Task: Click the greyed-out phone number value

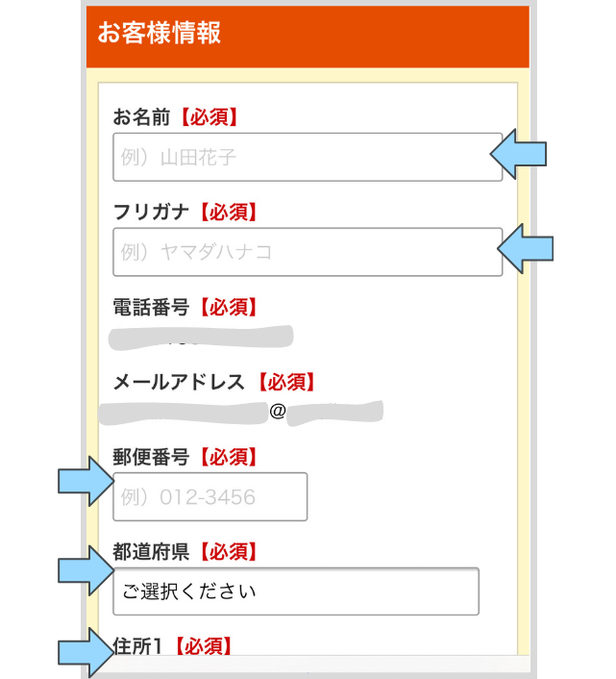Action: coord(201,338)
